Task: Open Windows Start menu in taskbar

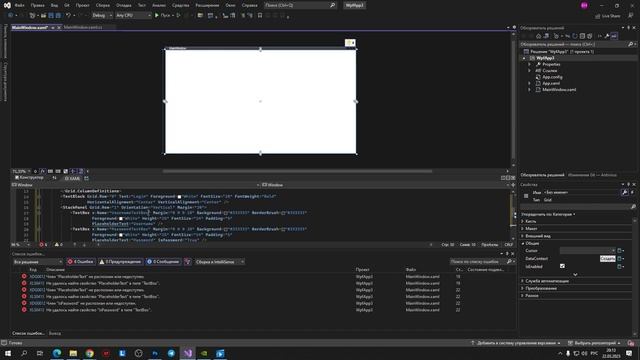Action: pos(7,353)
